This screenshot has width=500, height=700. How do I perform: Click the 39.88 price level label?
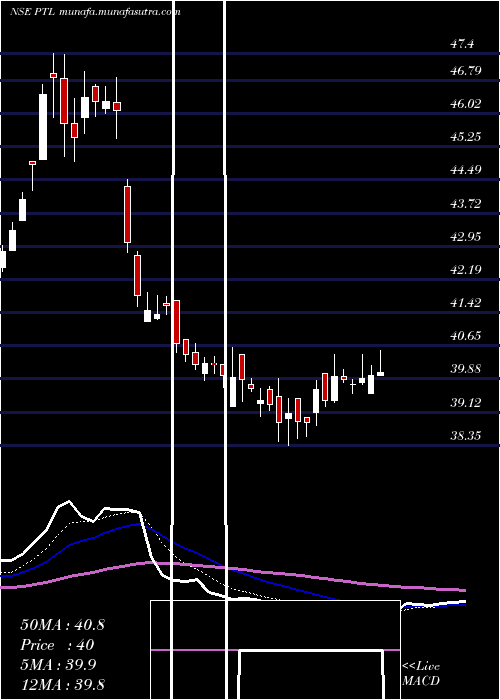(x=466, y=369)
